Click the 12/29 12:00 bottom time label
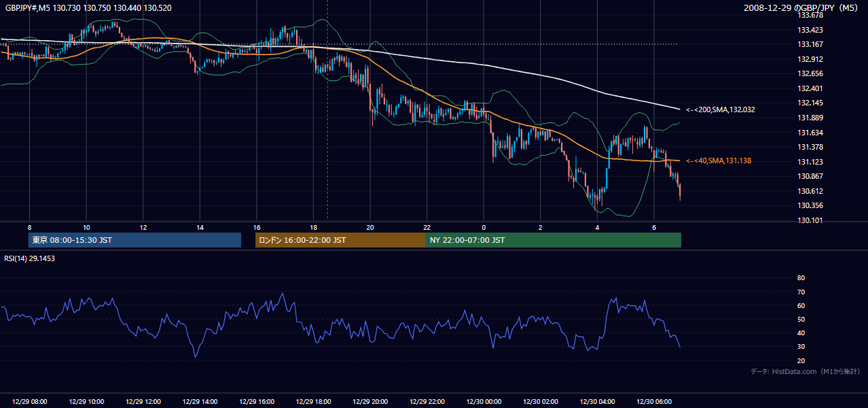Screen dimensions: 868x408 pos(143,402)
